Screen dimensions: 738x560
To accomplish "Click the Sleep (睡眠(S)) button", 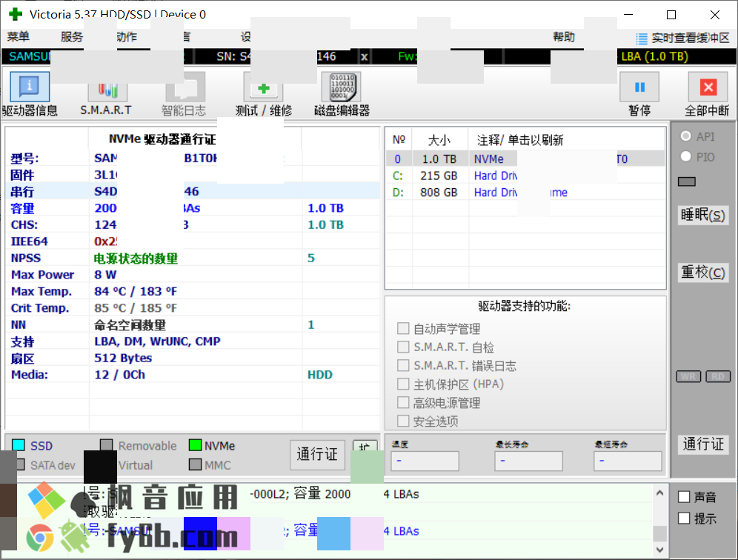I will tap(703, 216).
